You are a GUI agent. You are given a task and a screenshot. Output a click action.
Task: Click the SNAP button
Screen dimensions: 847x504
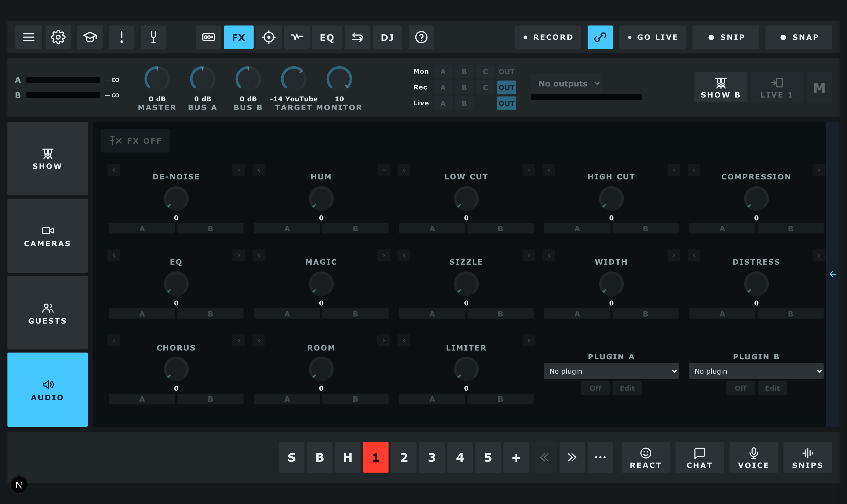(799, 37)
